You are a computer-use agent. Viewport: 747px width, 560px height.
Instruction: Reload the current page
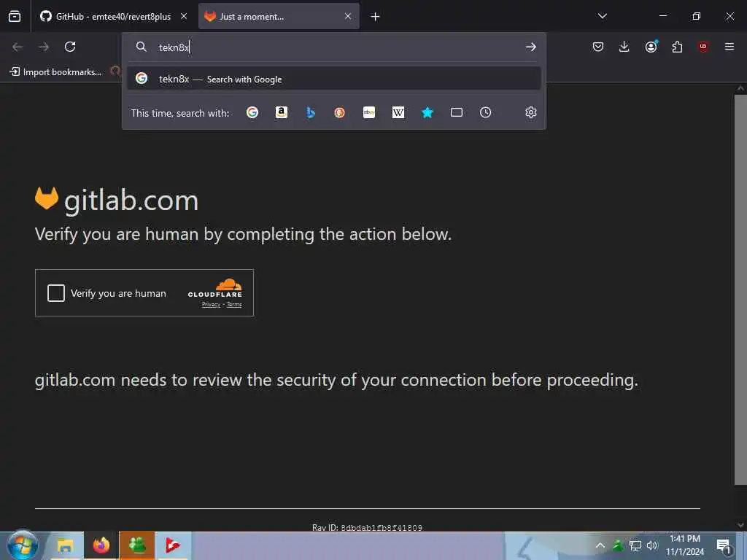click(70, 47)
